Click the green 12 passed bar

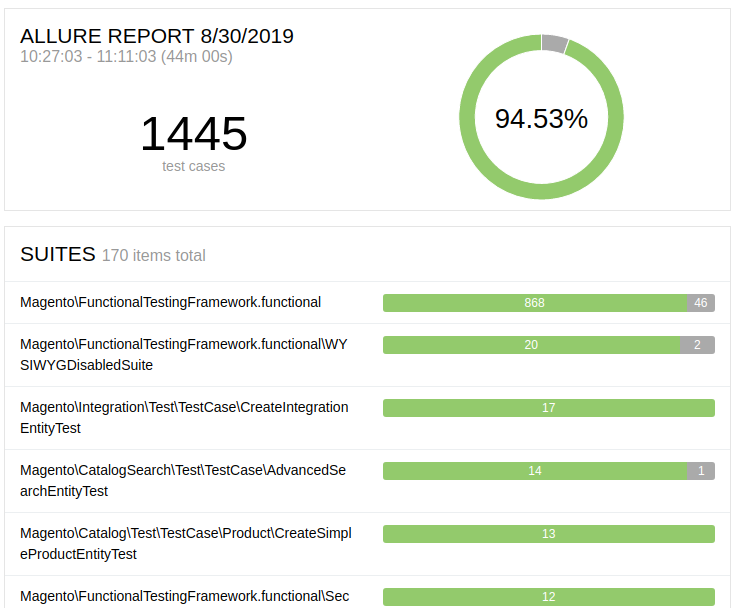(x=549, y=597)
